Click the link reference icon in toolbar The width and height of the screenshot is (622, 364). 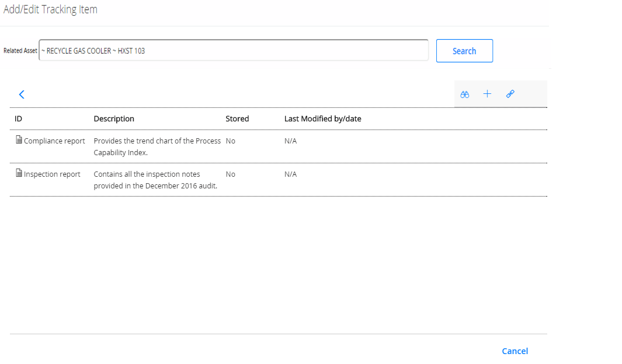point(510,94)
